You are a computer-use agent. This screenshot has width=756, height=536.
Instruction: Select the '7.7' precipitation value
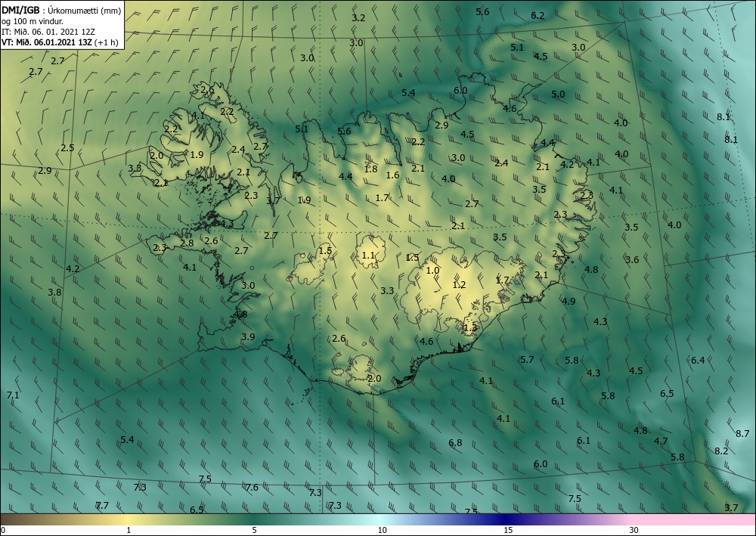click(102, 505)
